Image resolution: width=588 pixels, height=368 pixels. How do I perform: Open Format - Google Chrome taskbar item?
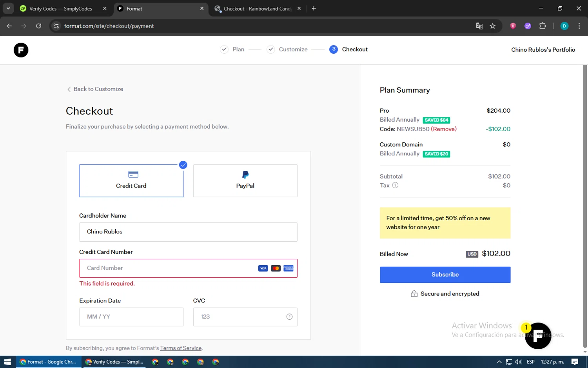49,362
